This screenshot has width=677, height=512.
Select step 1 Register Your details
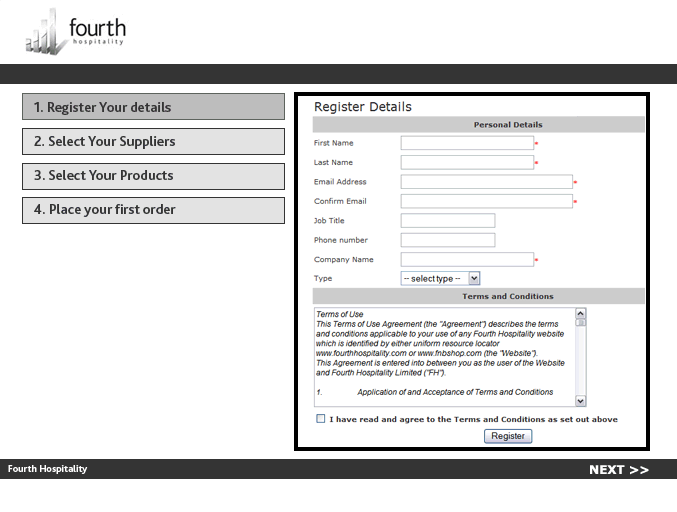153,107
